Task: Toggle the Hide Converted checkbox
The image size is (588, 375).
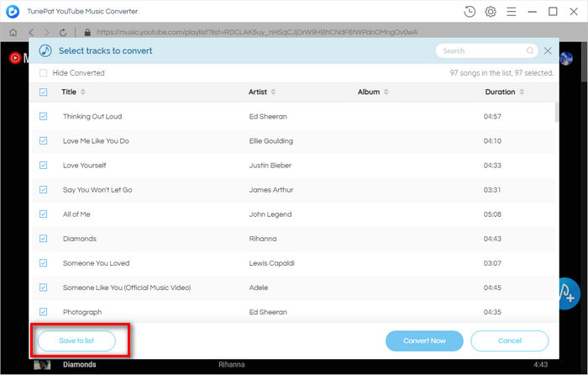Action: coord(43,73)
